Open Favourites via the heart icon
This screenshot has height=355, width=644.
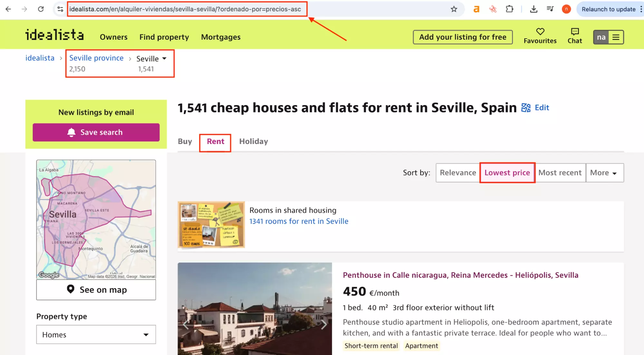[540, 32]
